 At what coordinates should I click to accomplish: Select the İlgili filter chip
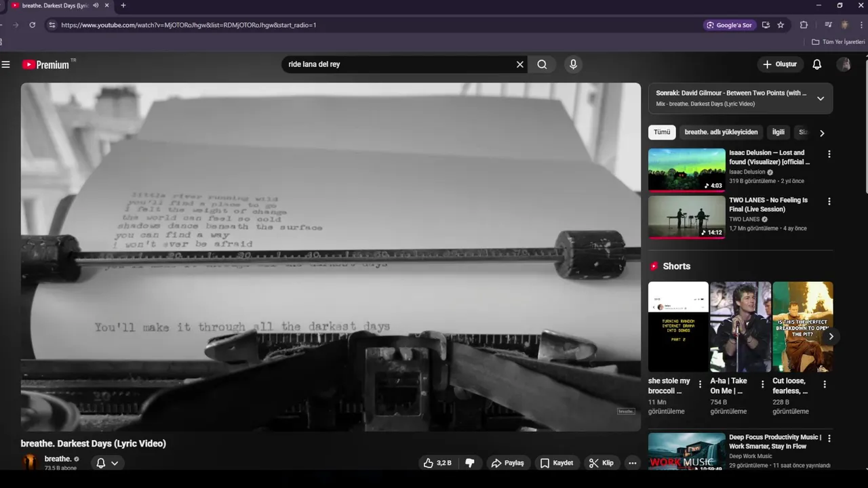(778, 132)
